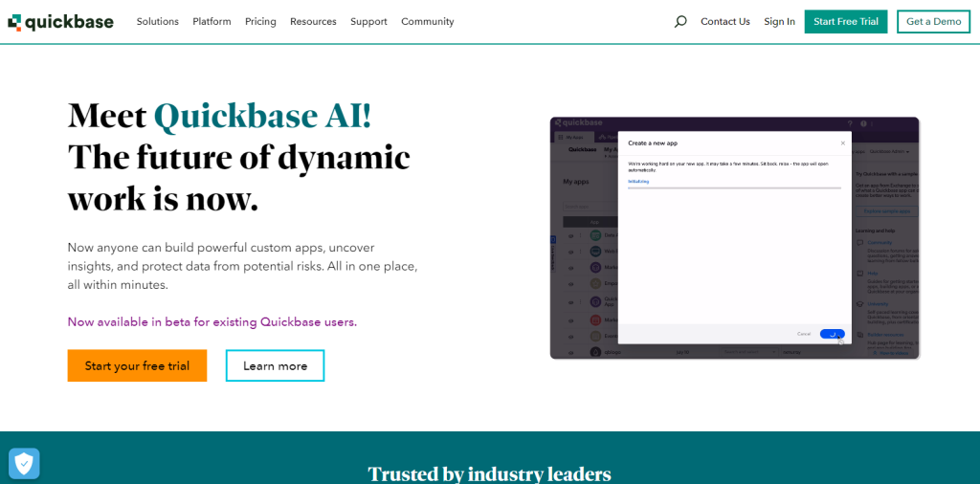Click Explore sample apps in demo
The image size is (980, 484).
(886, 211)
